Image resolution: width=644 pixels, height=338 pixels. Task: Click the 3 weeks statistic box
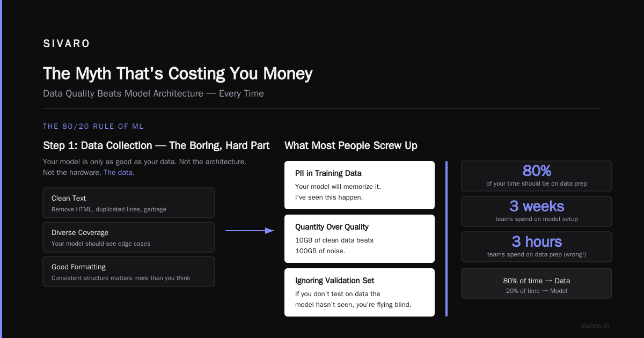[x=537, y=211]
